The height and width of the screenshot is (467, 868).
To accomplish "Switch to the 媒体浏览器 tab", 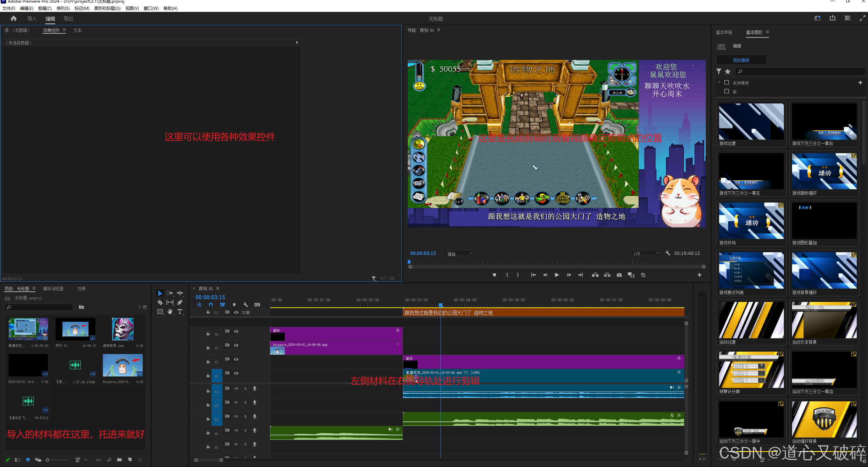I will coord(53,289).
